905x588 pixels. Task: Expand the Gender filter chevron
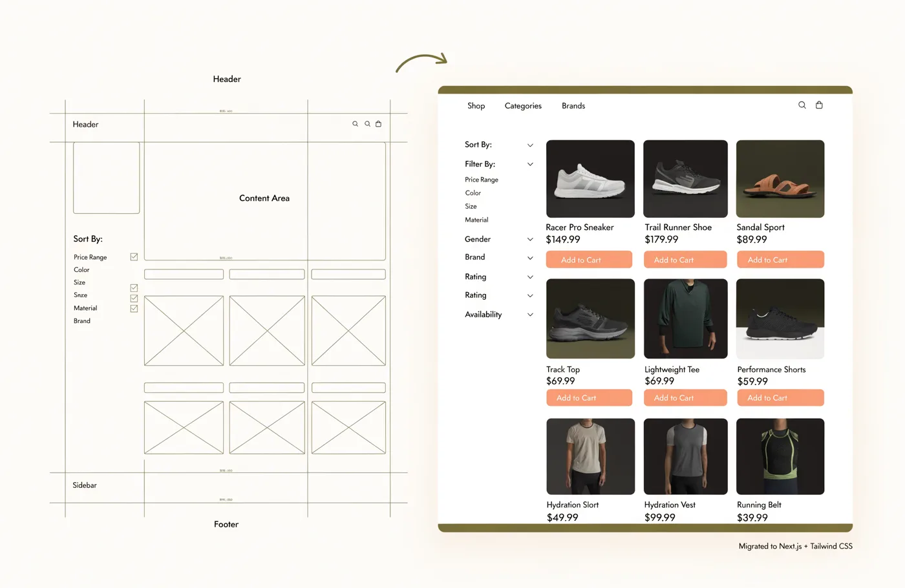pos(530,240)
